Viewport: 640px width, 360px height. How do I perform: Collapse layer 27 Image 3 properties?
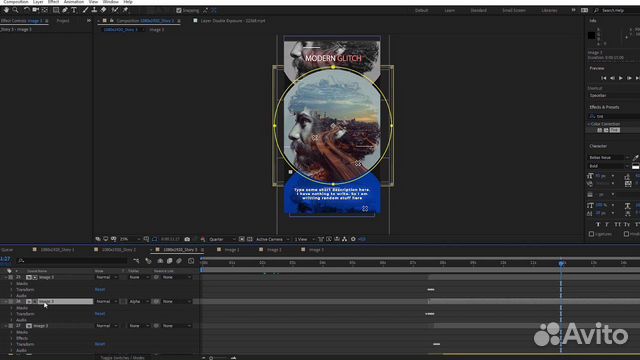coord(5,326)
